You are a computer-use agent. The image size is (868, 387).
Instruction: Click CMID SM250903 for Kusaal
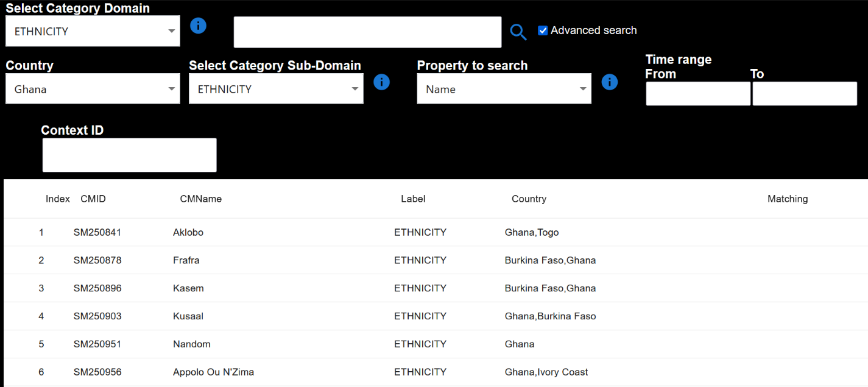coord(97,316)
